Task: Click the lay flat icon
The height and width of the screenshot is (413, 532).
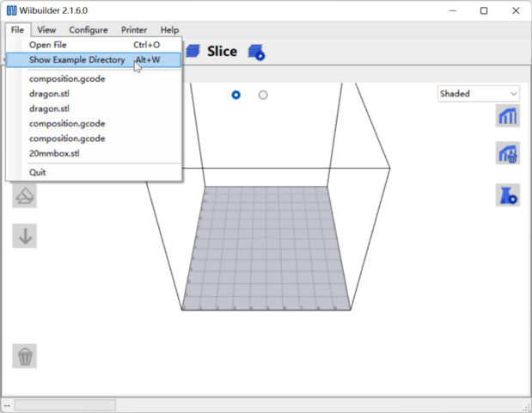Action: point(25,196)
